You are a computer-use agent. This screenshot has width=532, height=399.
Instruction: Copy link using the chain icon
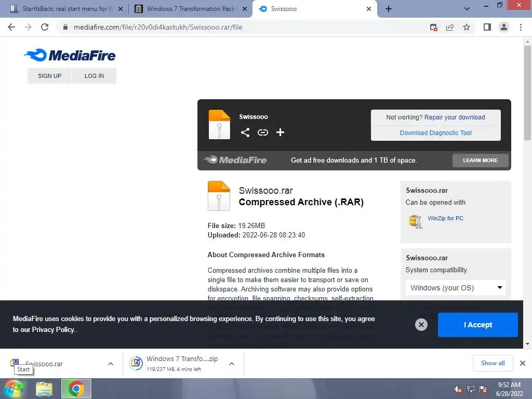[262, 132]
